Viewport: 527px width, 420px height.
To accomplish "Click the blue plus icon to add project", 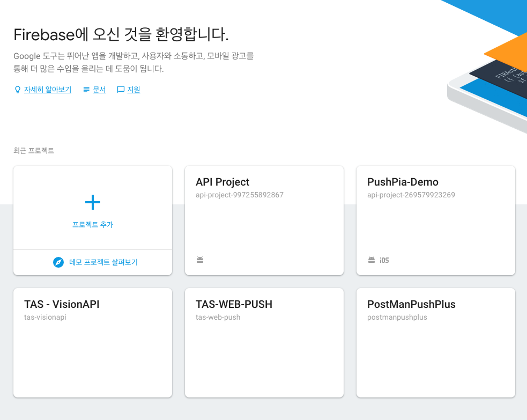I will pos(92,202).
